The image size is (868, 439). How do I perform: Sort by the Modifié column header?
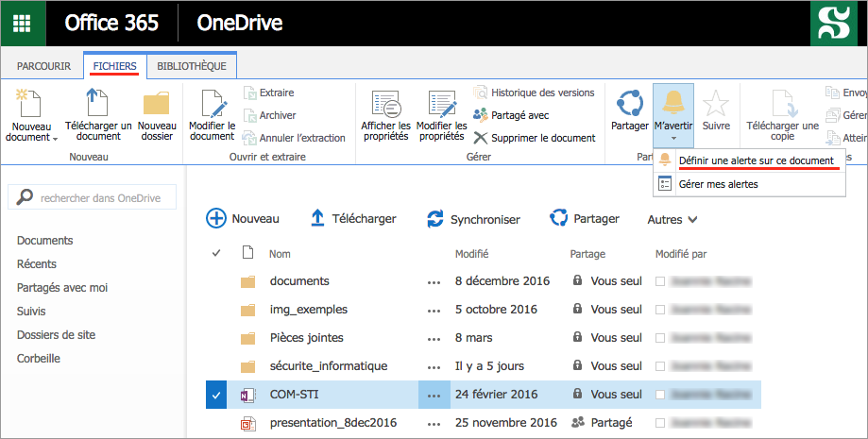click(471, 254)
